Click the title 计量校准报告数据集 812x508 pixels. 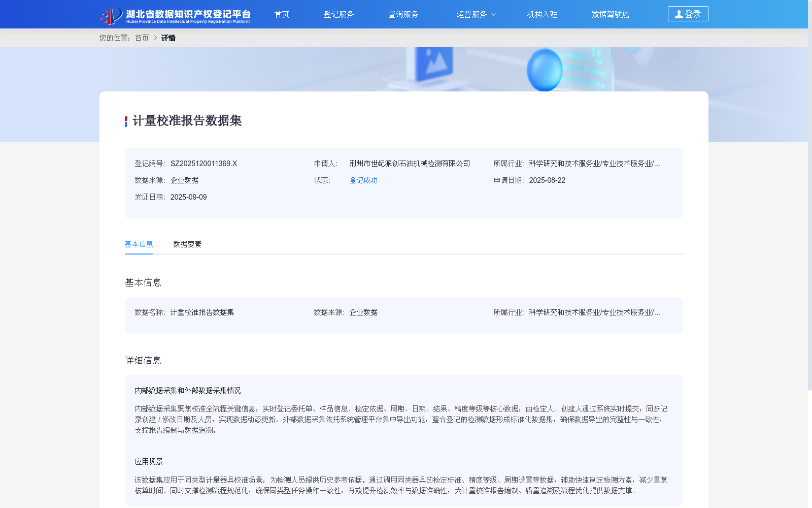[187, 121]
